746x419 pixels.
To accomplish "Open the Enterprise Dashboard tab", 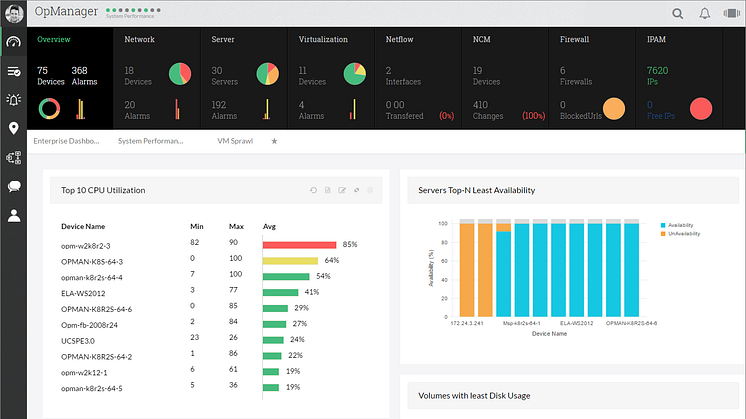I will click(66, 141).
